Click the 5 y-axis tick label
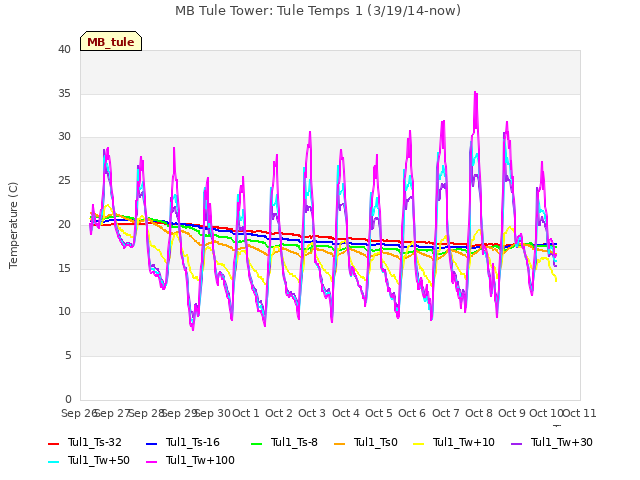 click(68, 356)
